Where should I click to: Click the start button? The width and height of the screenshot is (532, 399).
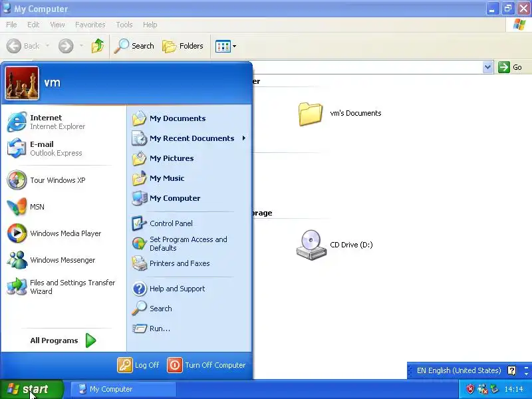31,389
